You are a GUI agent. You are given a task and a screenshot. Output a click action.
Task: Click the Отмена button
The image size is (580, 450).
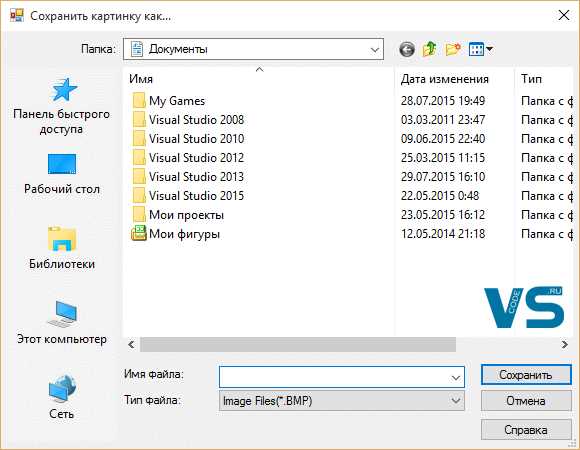[526, 401]
